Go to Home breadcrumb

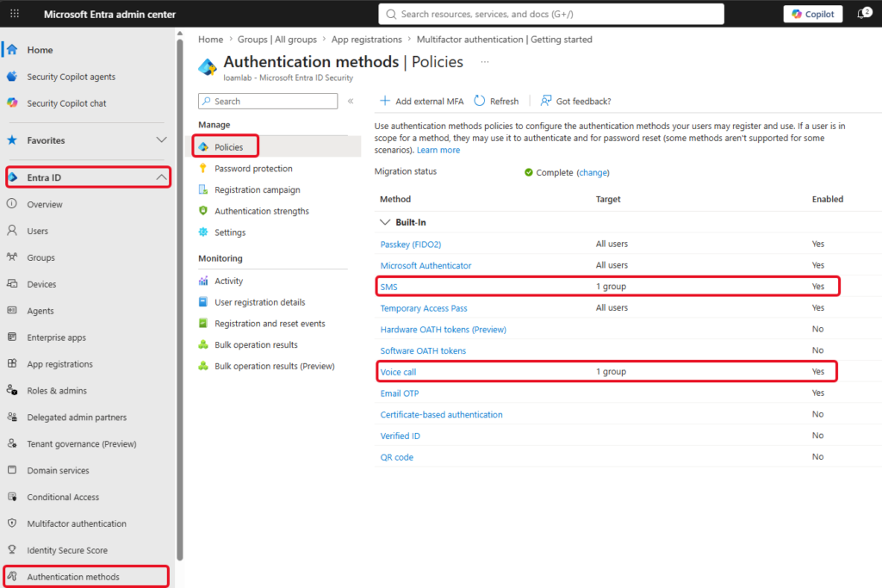click(x=210, y=40)
